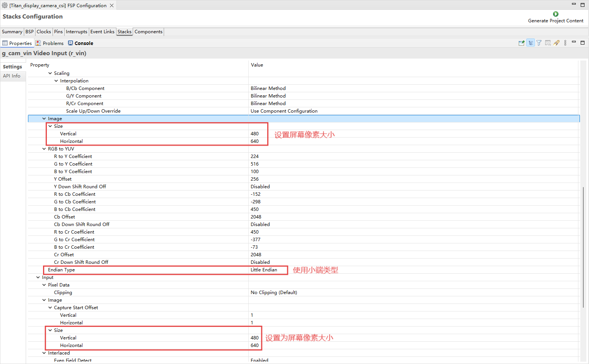Click the green Generate Project Content icon

click(555, 14)
